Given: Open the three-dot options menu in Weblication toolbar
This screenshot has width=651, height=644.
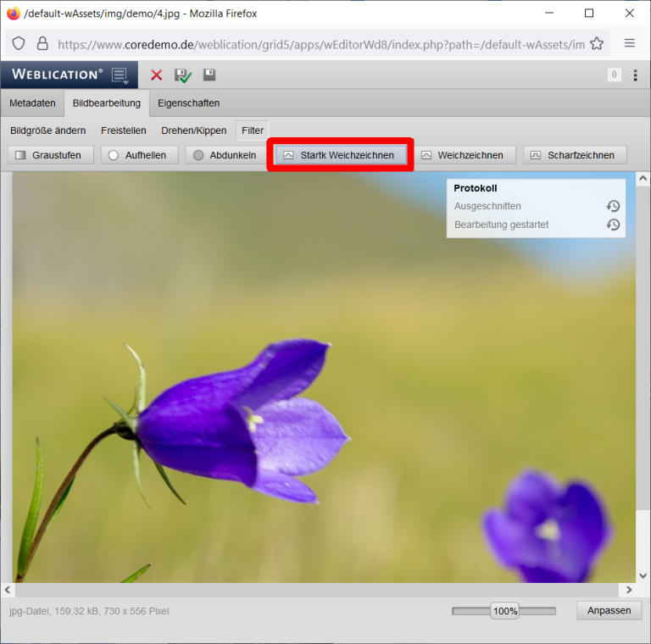Looking at the screenshot, I should click(636, 75).
